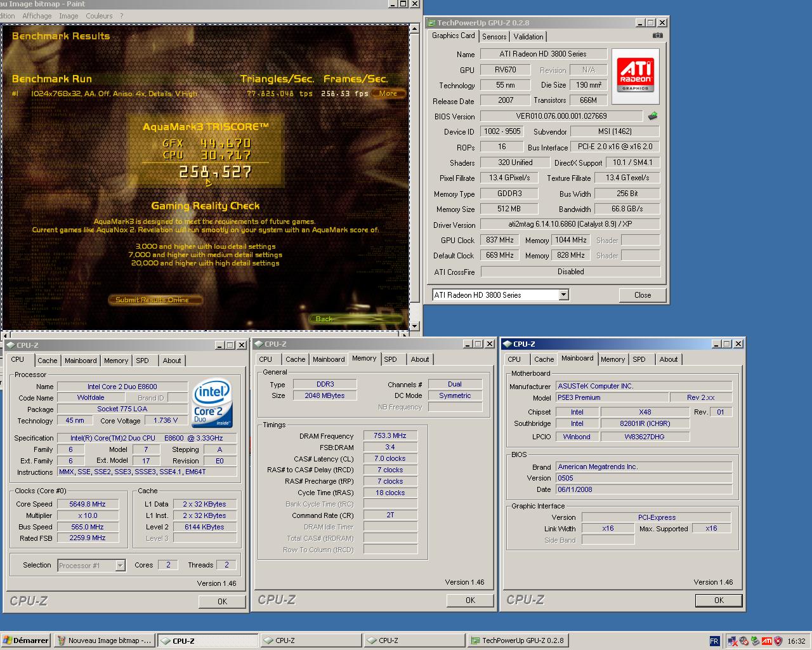
Task: Open the ? help menu in Paint
Action: tap(121, 16)
